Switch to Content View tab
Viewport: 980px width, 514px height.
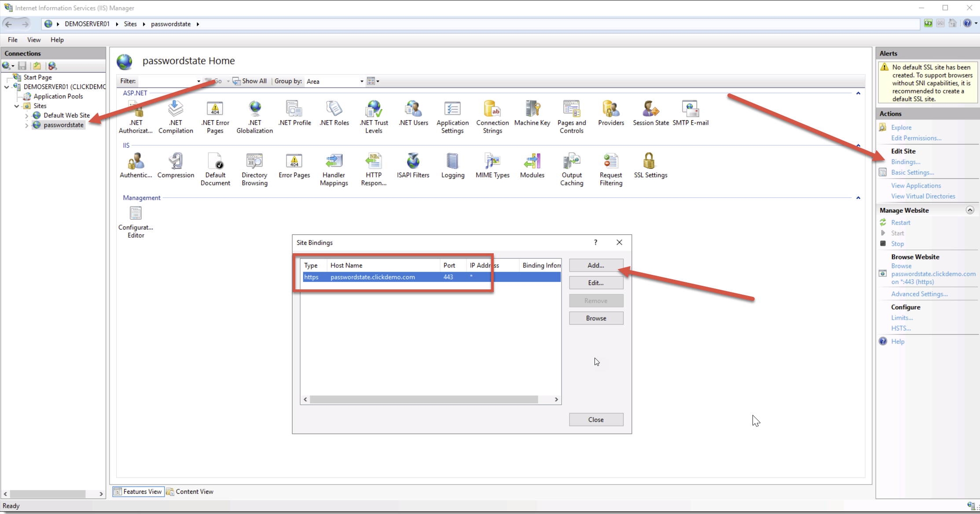(190, 492)
